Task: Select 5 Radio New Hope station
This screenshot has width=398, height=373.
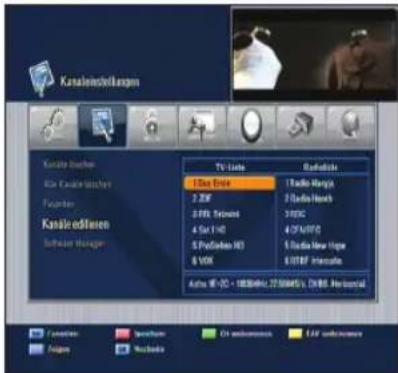Action: pyautogui.click(x=322, y=246)
